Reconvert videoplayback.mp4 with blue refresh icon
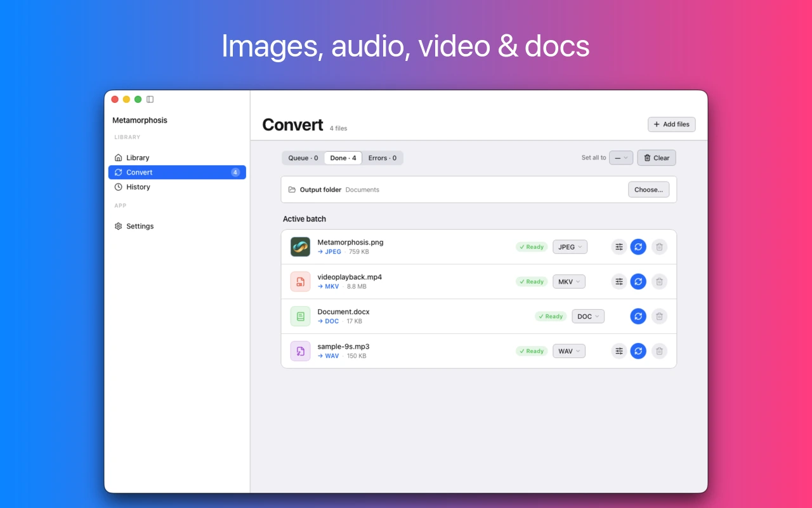Image resolution: width=812 pixels, height=508 pixels. click(x=638, y=281)
